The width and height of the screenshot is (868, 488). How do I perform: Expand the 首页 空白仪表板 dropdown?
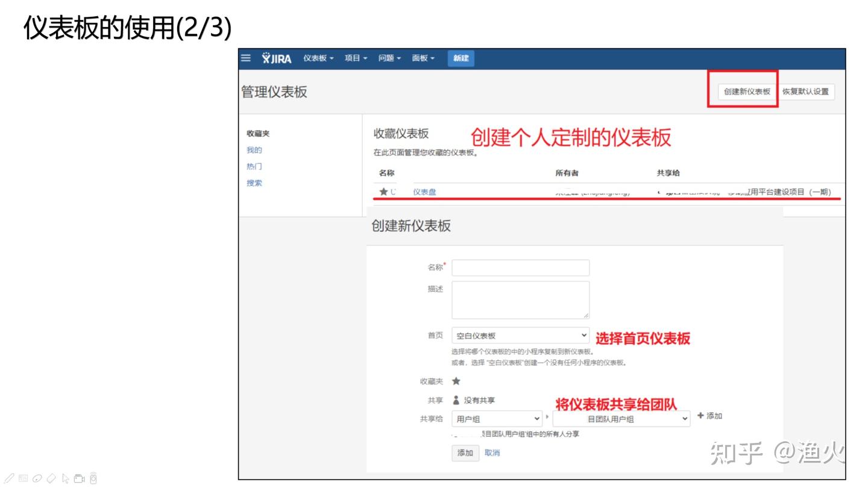coord(520,336)
